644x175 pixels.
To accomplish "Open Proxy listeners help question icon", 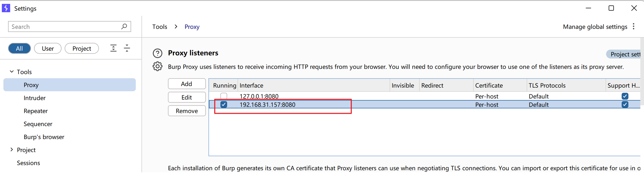I will pyautogui.click(x=157, y=53).
